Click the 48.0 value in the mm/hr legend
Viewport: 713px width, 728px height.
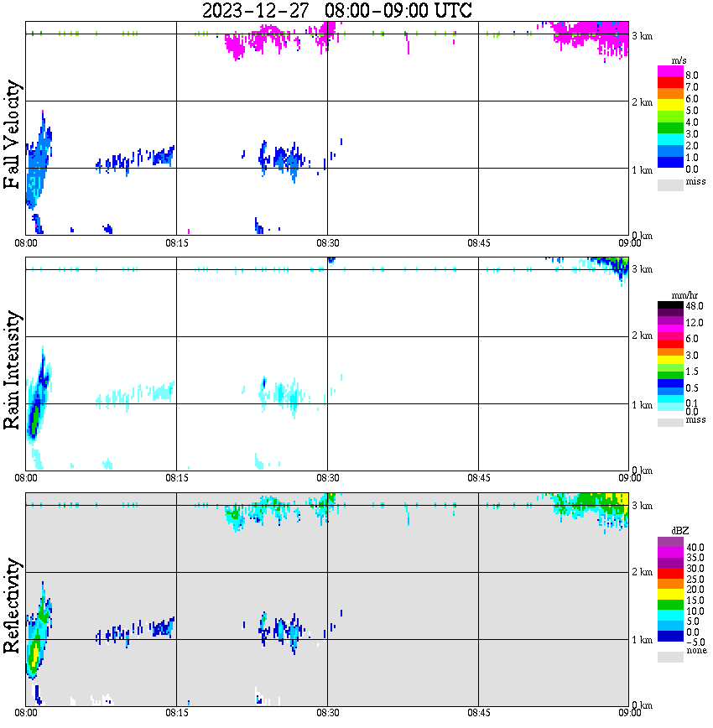coord(695,306)
